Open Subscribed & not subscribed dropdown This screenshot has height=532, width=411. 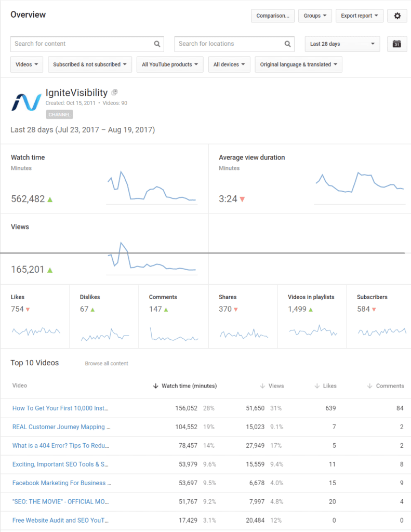point(89,64)
